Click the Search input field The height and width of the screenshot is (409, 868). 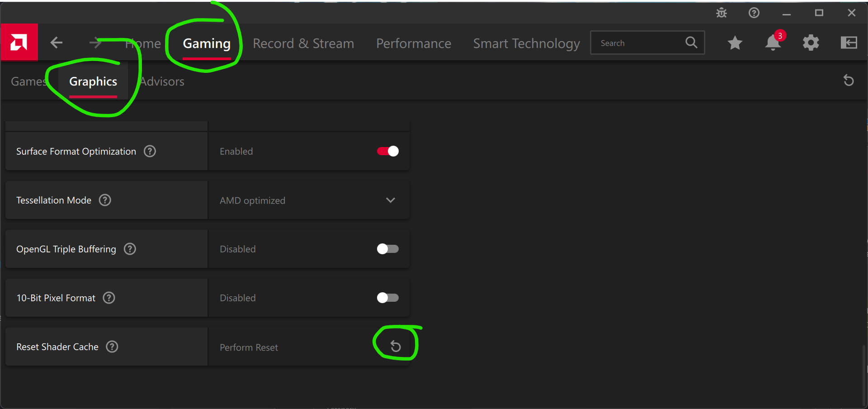[640, 43]
